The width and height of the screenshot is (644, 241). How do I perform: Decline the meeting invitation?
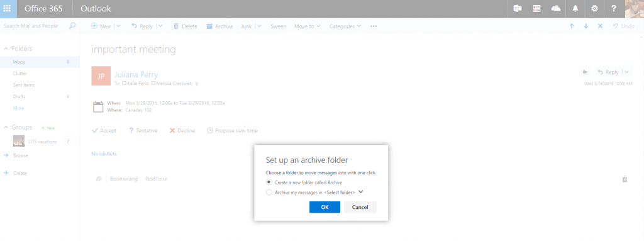(182, 131)
